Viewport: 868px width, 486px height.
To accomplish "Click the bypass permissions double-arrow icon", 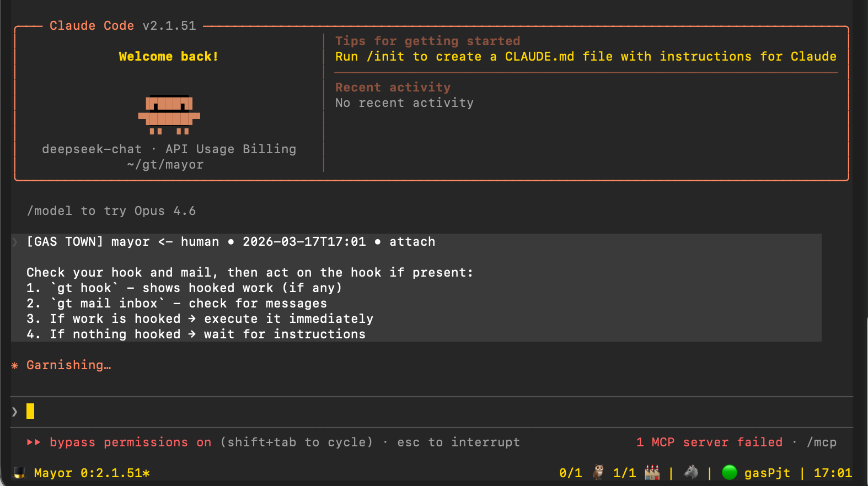I will pyautogui.click(x=34, y=442).
